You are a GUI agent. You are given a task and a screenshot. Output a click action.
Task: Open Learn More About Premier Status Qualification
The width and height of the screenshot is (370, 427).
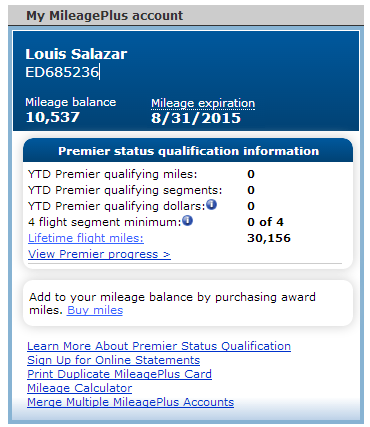[159, 346]
